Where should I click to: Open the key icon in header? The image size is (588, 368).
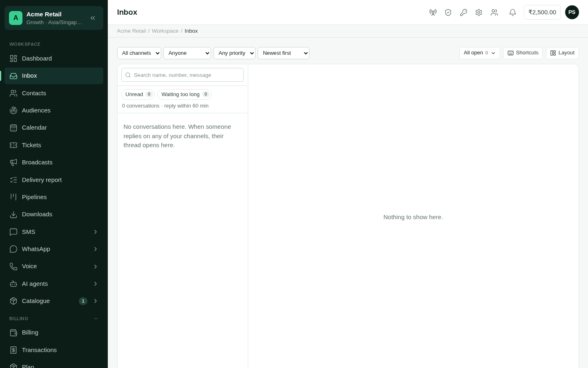[463, 12]
